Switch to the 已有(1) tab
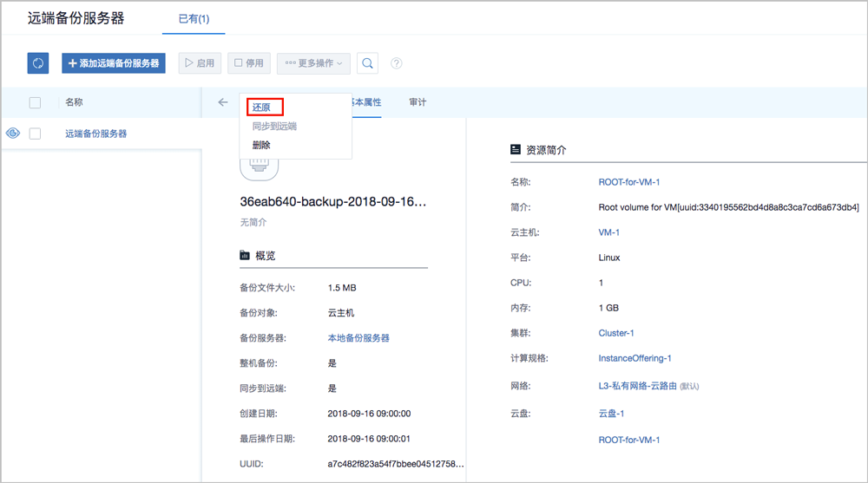 pos(194,19)
